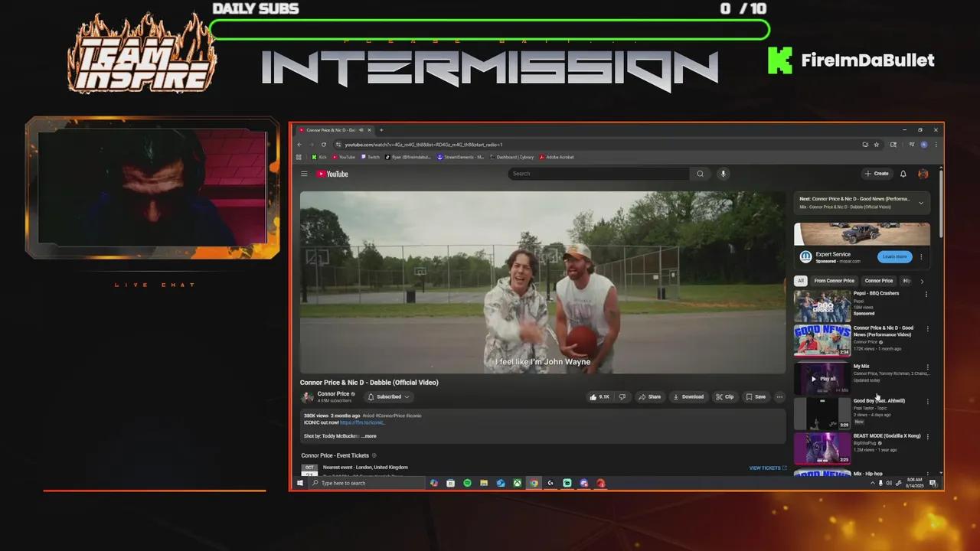
Task: Expand video description with ...more
Action: click(x=369, y=436)
